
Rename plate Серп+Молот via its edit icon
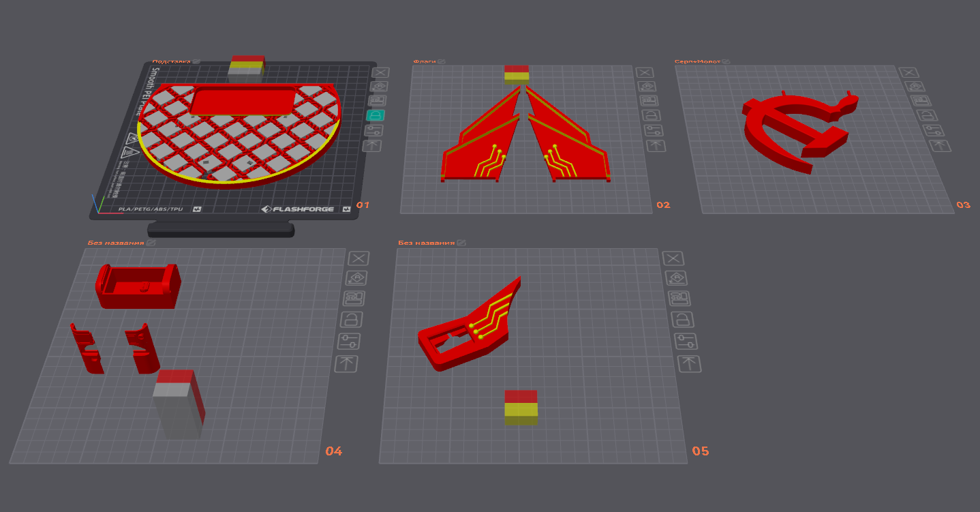(726, 61)
